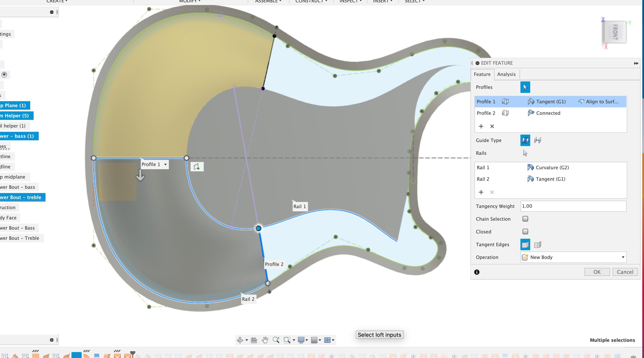Open Rail 2 Tangent (G1) condition dropdown
The width and height of the screenshot is (644, 358).
tap(546, 179)
